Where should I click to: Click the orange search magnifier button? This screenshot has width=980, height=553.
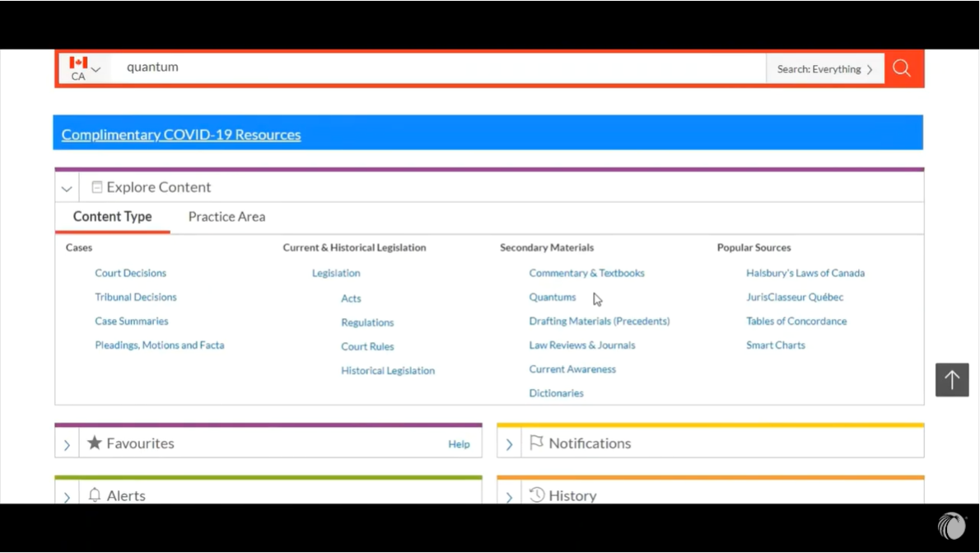903,68
